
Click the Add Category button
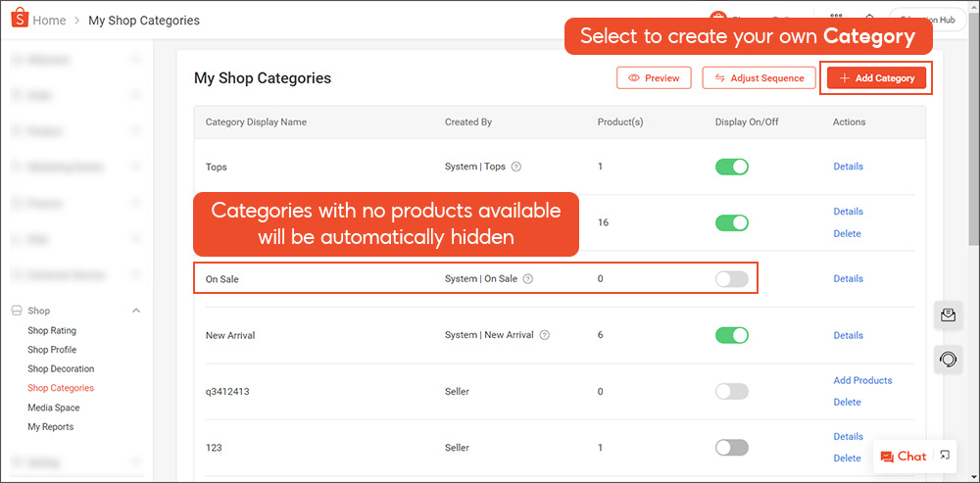tap(876, 78)
